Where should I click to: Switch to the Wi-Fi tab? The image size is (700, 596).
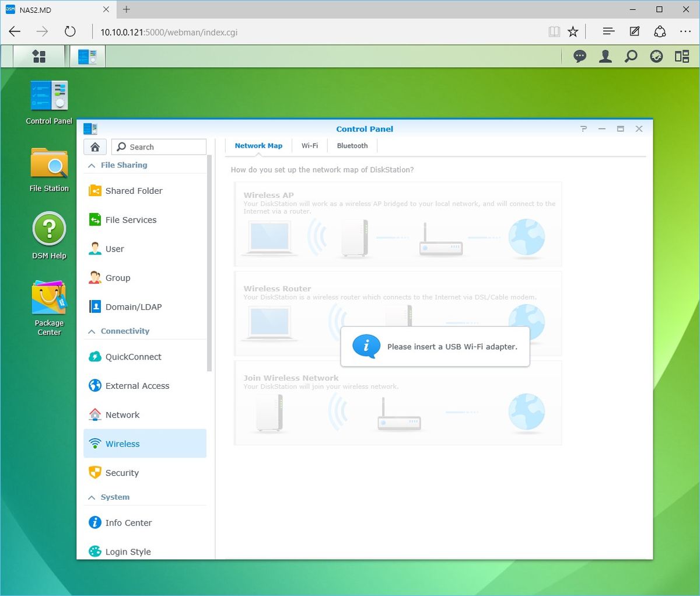point(310,146)
